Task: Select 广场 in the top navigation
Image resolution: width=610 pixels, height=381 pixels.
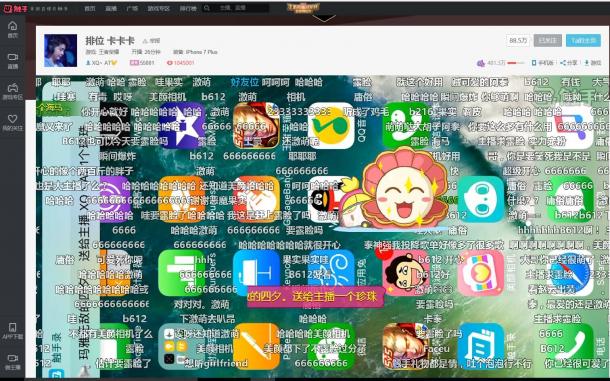Action: click(x=132, y=8)
